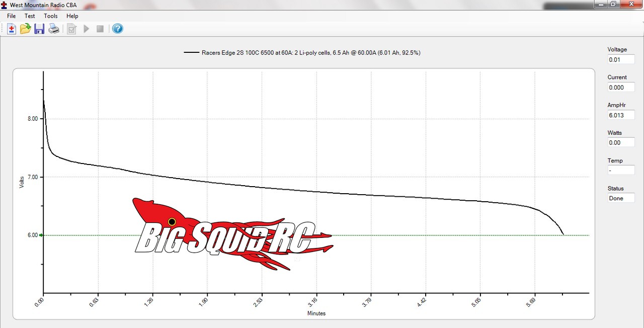Image resolution: width=644 pixels, height=328 pixels.
Task: Click the 7.00 y-axis label
Action: (32, 177)
